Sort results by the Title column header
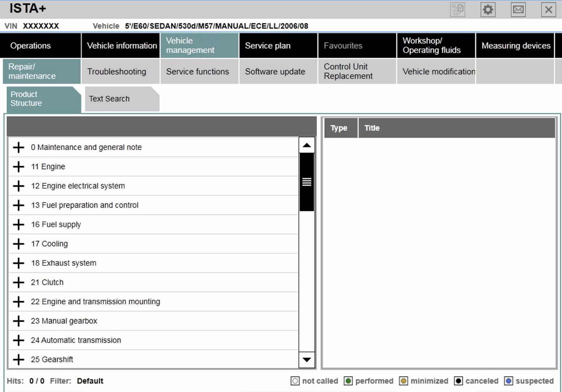The image size is (562, 392). pyautogui.click(x=457, y=128)
